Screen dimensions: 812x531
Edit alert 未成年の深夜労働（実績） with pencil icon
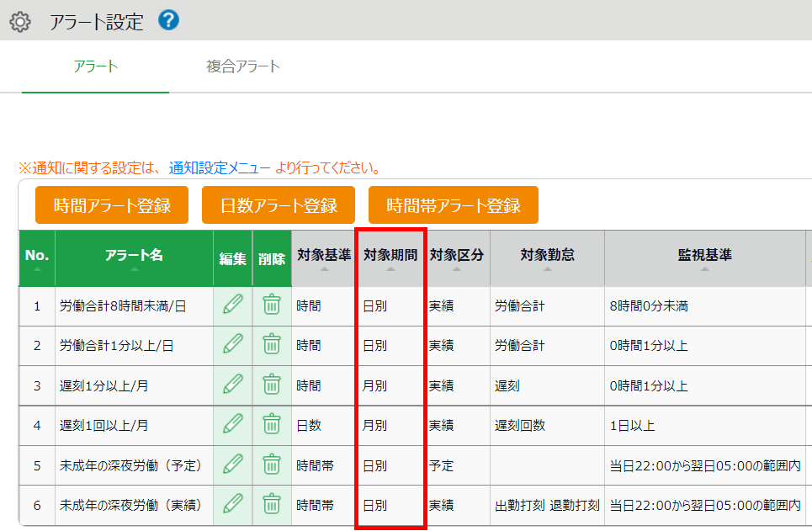pos(233,504)
